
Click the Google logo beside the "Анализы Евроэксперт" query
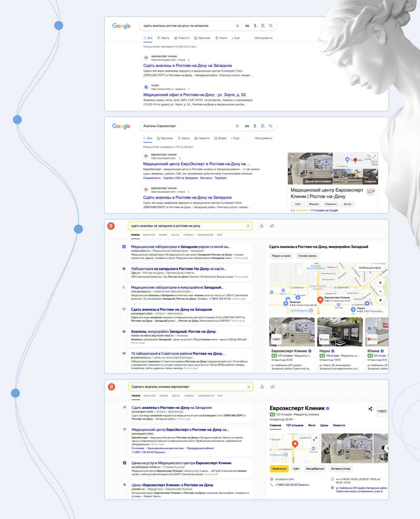pos(121,126)
